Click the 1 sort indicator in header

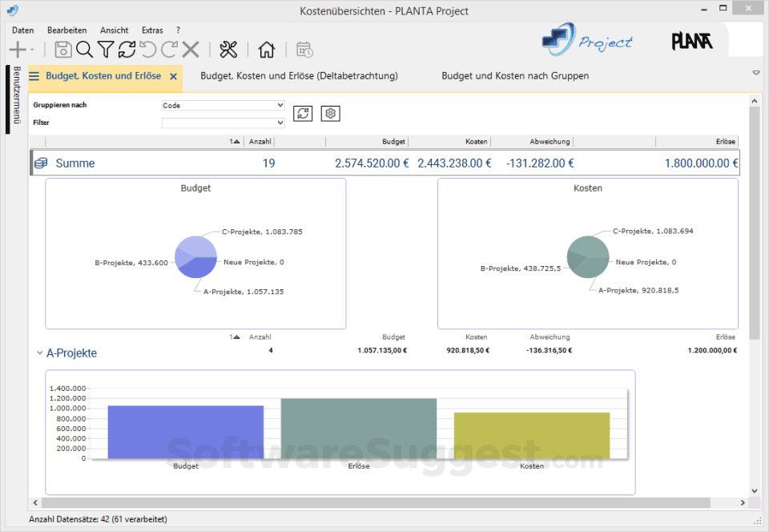235,142
